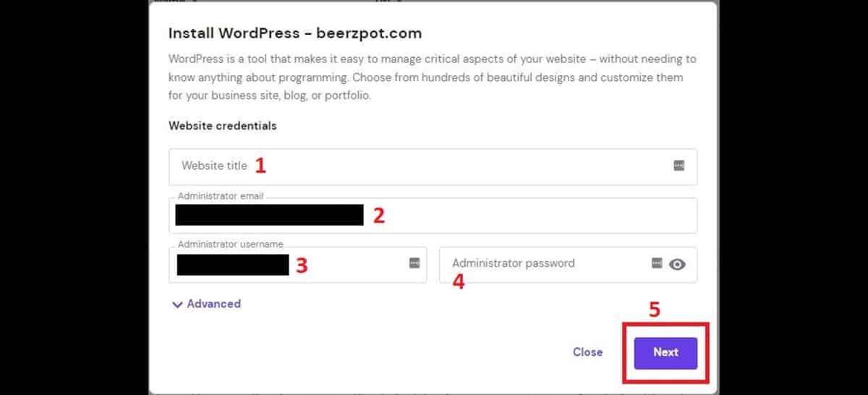
Task: Show the password using the eye icon
Action: (677, 264)
